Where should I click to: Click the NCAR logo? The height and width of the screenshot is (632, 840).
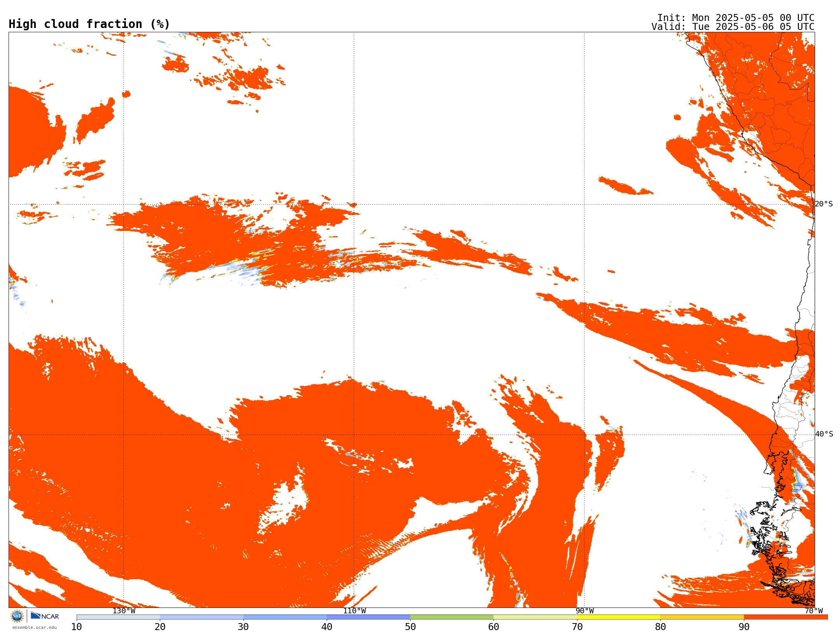[x=45, y=616]
